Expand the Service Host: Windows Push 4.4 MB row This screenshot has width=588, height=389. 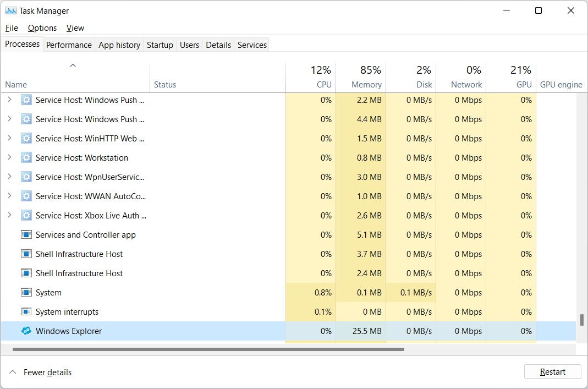tap(10, 119)
